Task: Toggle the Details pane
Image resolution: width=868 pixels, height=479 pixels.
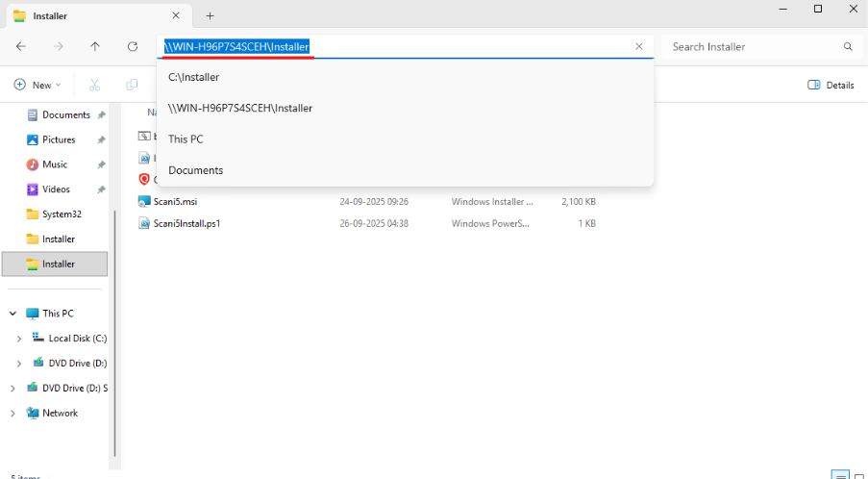Action: click(x=831, y=85)
